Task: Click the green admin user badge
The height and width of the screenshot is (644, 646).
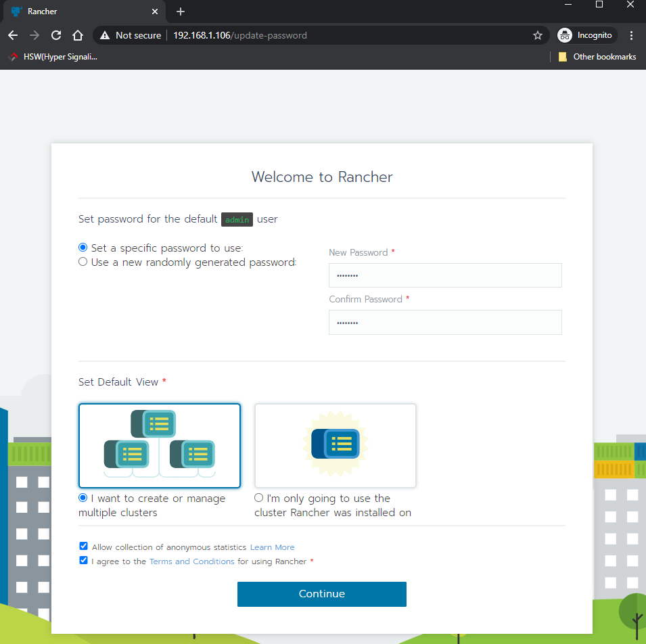Action: [x=237, y=220]
